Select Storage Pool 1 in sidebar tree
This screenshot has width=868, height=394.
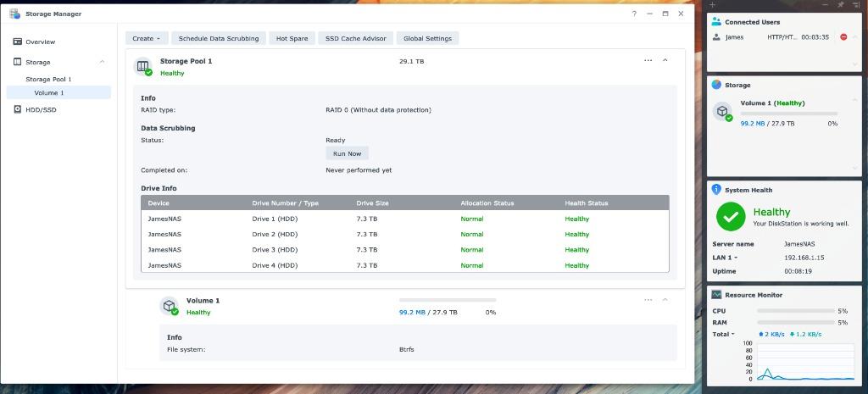point(48,79)
